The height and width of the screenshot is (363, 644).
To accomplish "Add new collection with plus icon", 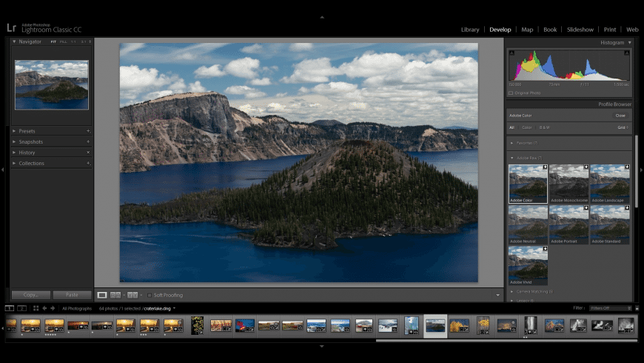I will (x=88, y=163).
